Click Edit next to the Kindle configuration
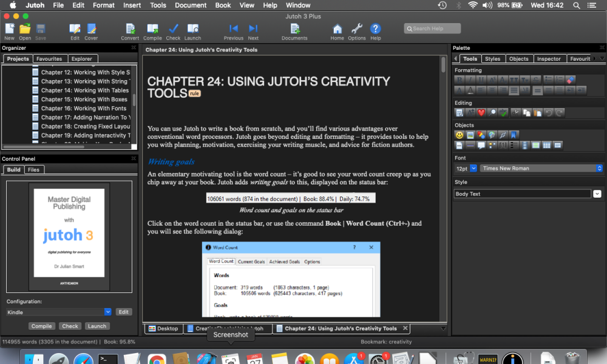This screenshot has width=607, height=364. [x=123, y=311]
